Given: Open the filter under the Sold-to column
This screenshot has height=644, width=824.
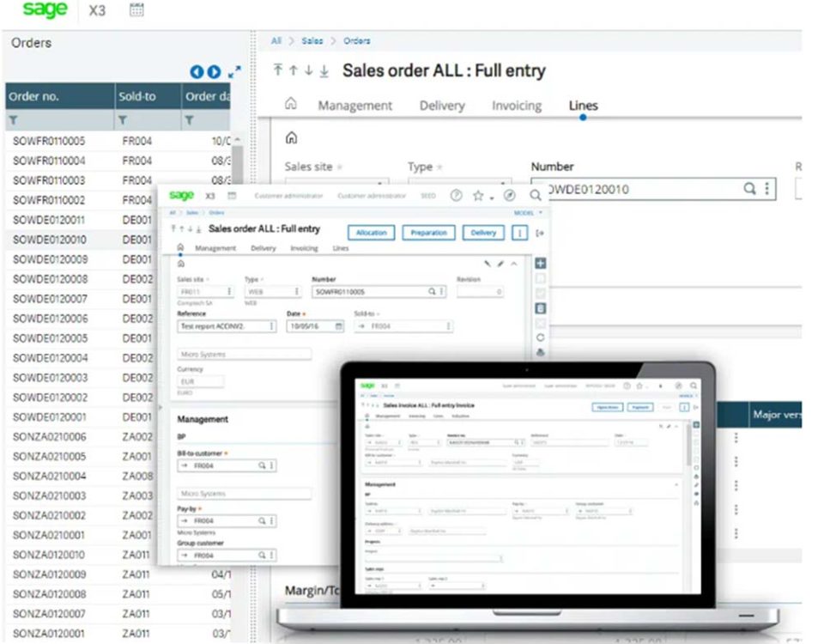Looking at the screenshot, I should click(x=123, y=120).
